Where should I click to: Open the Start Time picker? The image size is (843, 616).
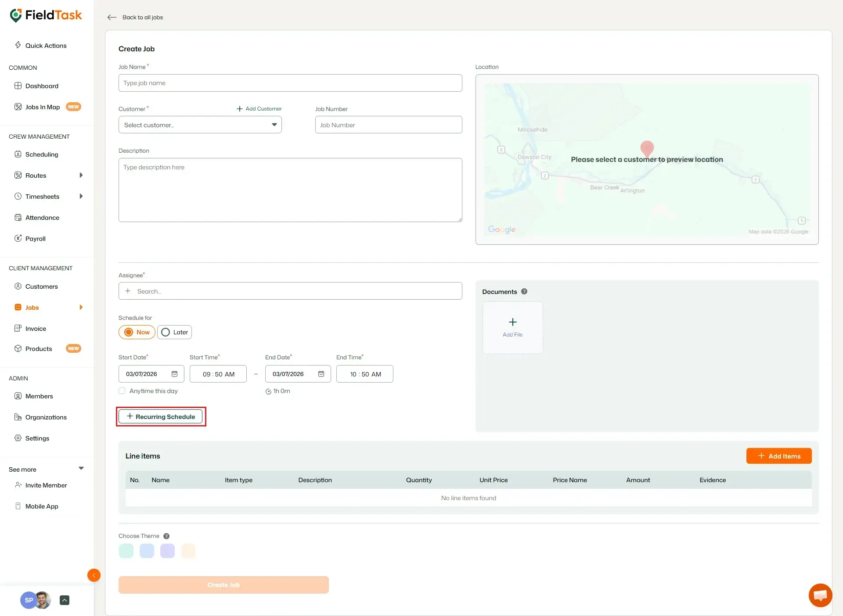tap(218, 374)
